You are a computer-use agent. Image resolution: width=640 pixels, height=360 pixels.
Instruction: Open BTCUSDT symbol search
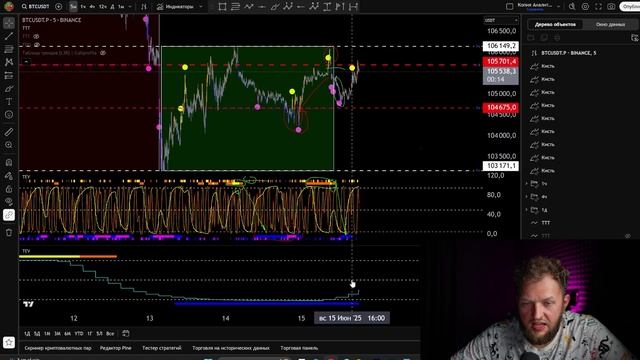point(36,7)
